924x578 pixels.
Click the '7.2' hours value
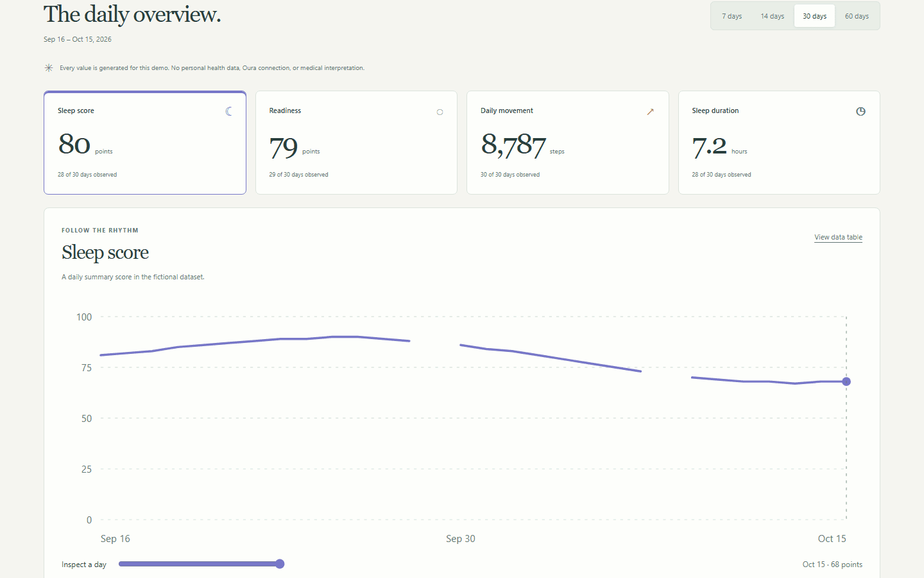[x=709, y=147]
